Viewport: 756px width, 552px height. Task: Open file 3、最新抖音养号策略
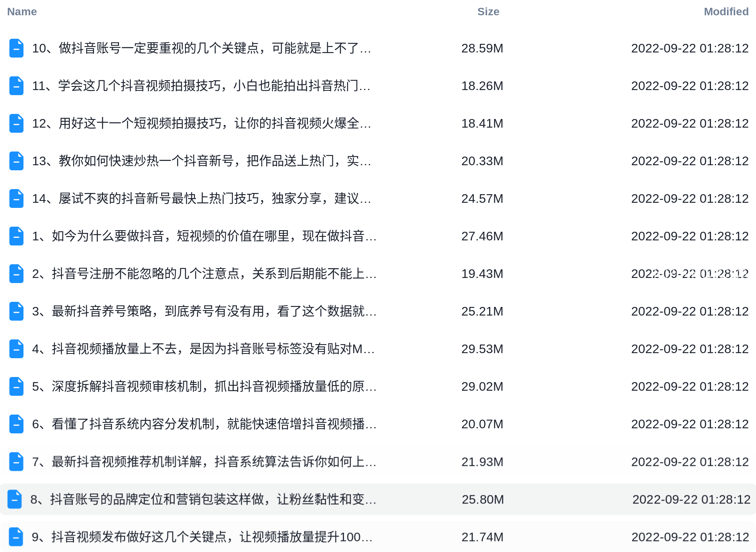pyautogui.click(x=204, y=311)
